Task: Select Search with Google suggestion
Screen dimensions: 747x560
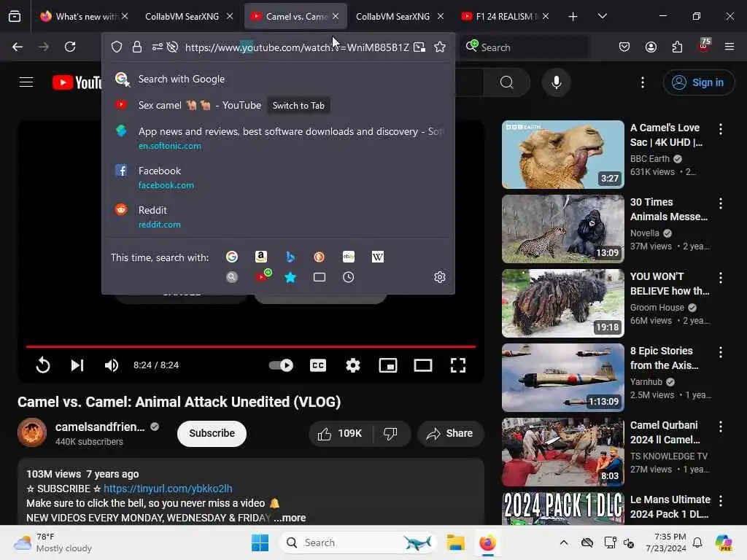Action: tap(278, 79)
